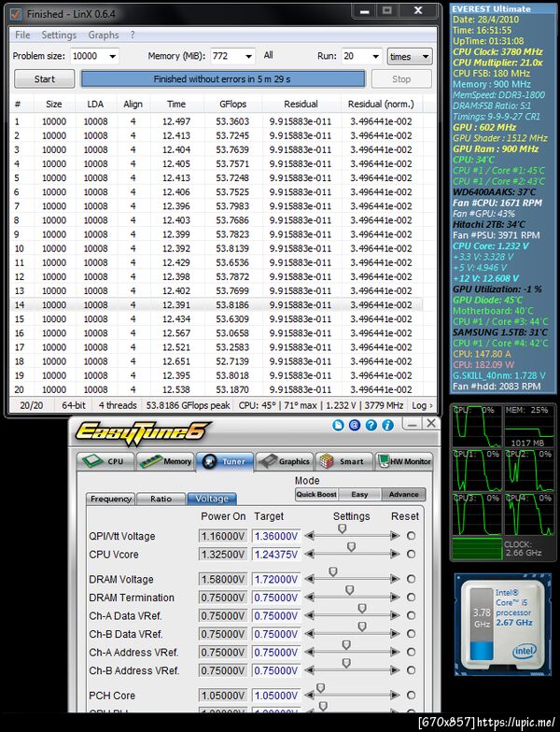Decrease DRAM Voltage with left arrow
Viewport: 560px width, 732px height.
pyautogui.click(x=310, y=579)
